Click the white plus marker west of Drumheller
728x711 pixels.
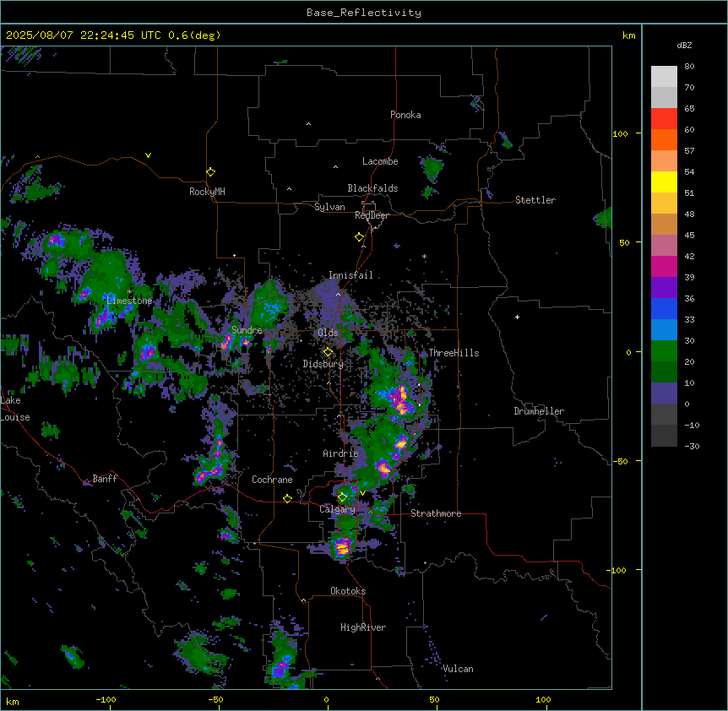tap(517, 317)
